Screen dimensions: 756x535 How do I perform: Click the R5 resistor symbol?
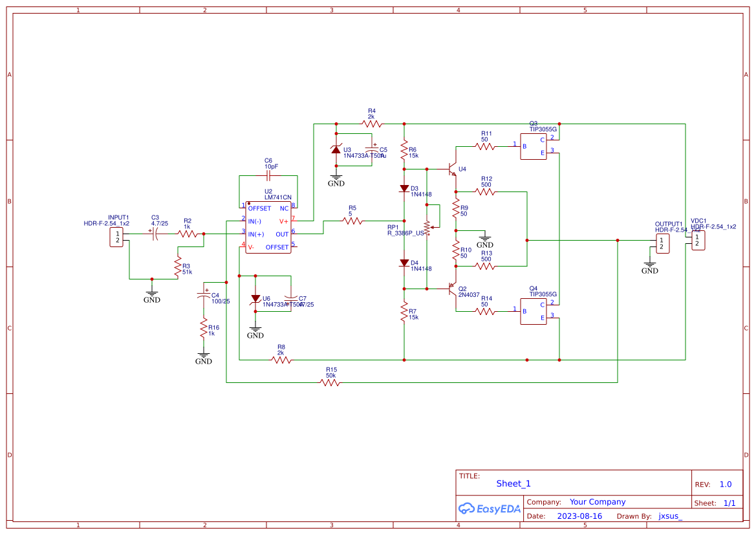[352, 221]
